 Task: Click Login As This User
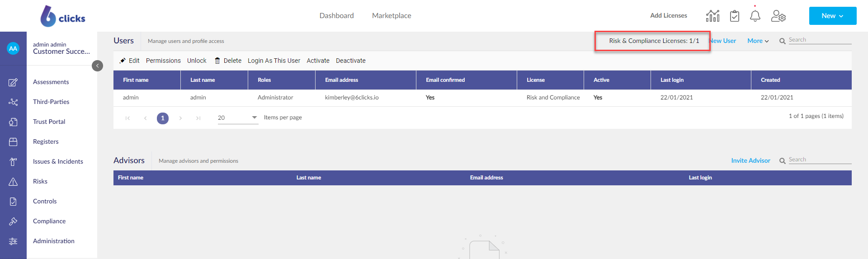[x=274, y=61]
